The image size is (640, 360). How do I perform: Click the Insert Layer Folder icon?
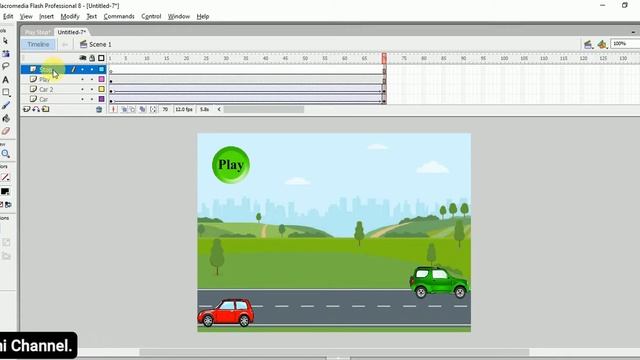[x=46, y=109]
